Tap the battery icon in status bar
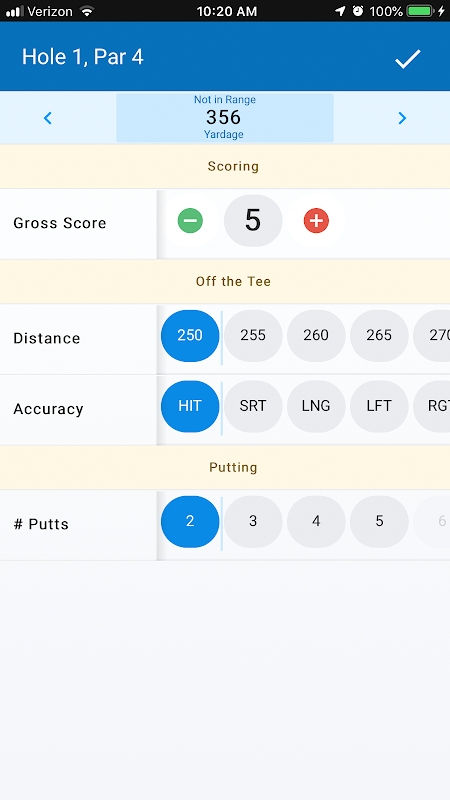450x800 pixels. [421, 11]
